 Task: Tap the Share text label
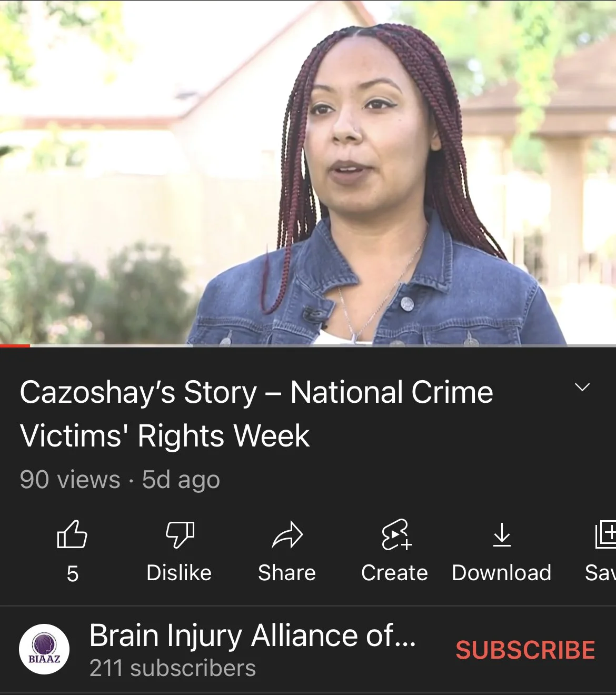pos(287,573)
